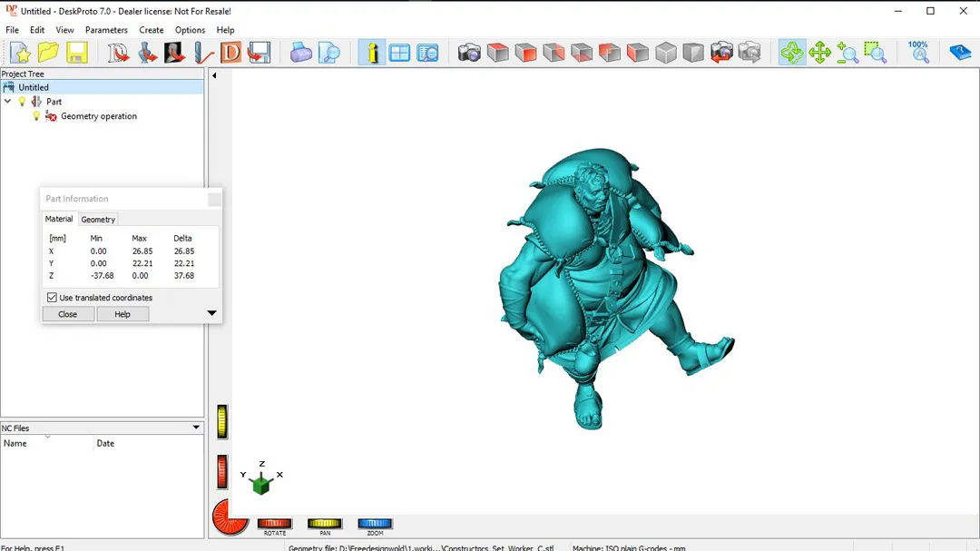Click the Z minimum value -37.68
This screenshot has width=980, height=551.
tap(102, 276)
